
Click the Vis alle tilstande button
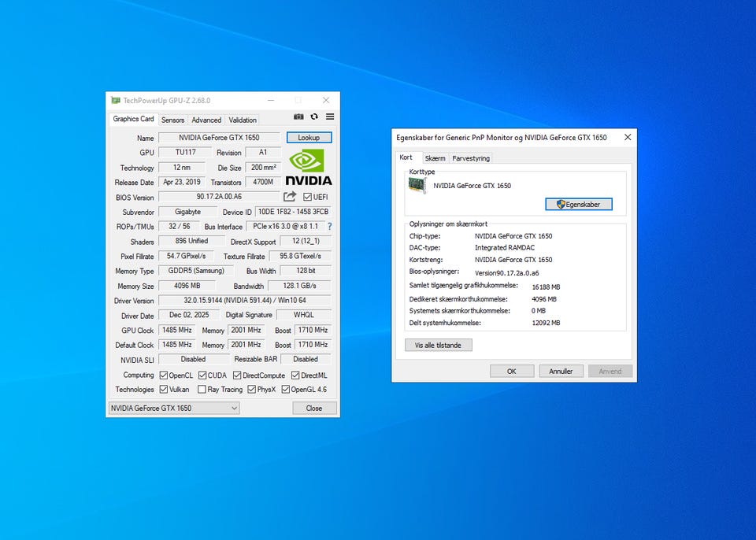(x=439, y=345)
